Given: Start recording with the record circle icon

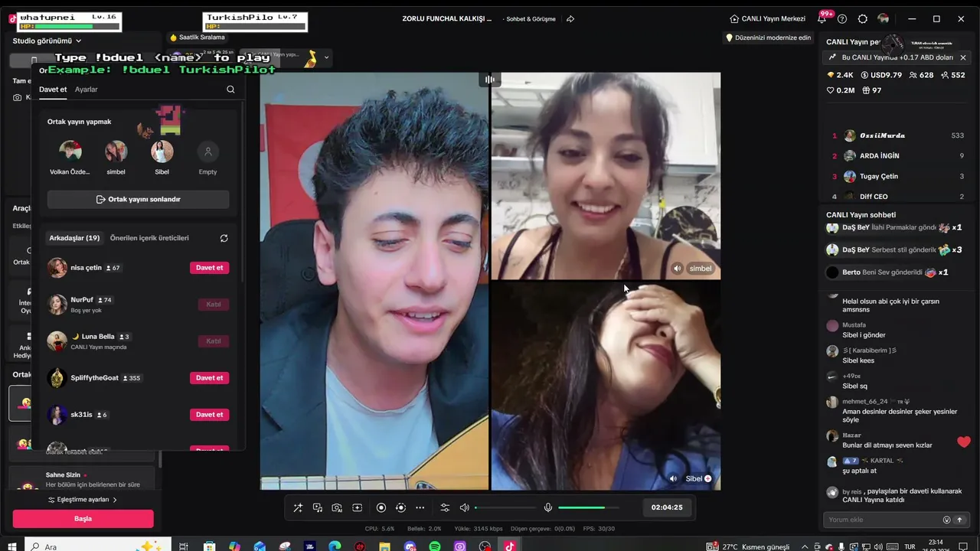Looking at the screenshot, I should point(381,507).
